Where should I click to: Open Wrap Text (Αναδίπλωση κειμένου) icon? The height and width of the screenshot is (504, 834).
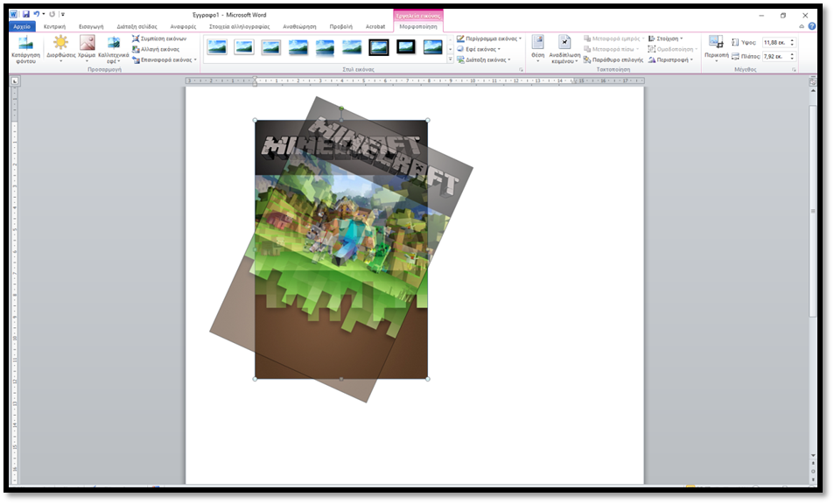564,50
